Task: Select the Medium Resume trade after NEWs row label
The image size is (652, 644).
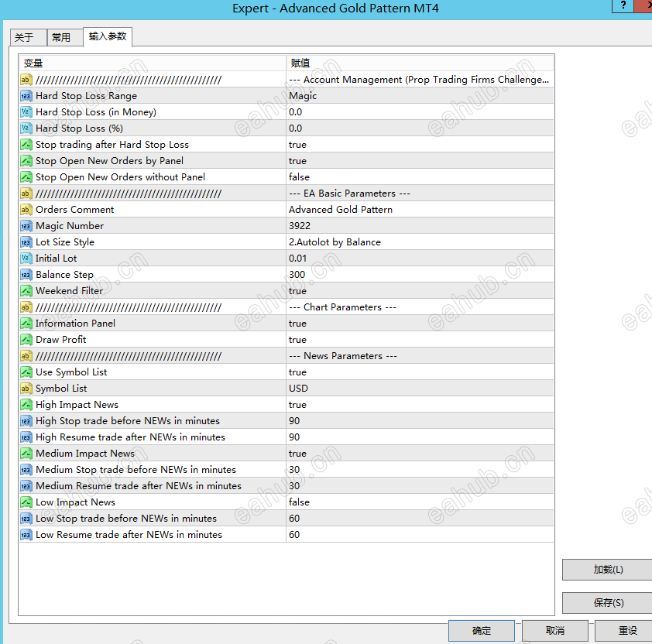Action: [139, 486]
